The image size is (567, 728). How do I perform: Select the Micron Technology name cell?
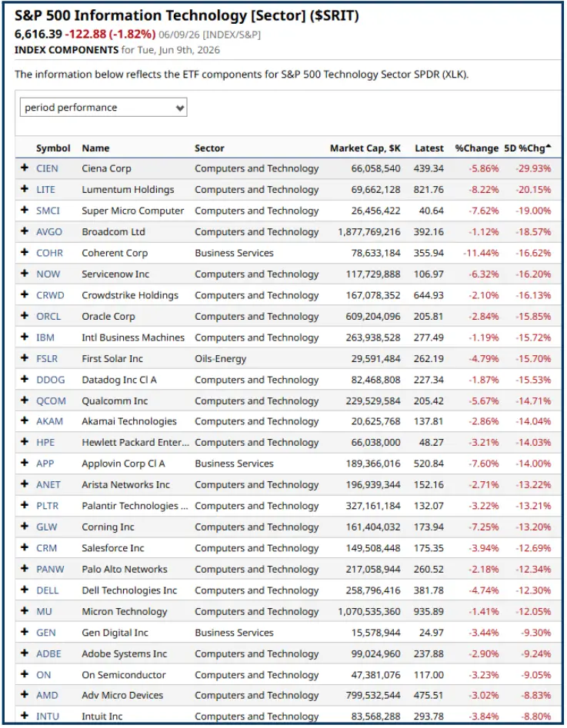coord(124,611)
